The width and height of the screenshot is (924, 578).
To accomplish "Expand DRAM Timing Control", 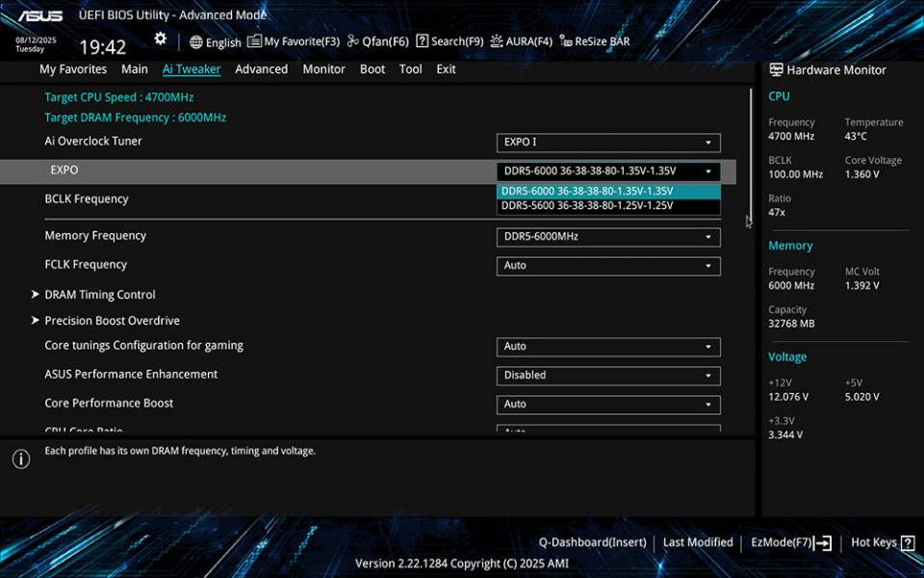I will point(102,294).
